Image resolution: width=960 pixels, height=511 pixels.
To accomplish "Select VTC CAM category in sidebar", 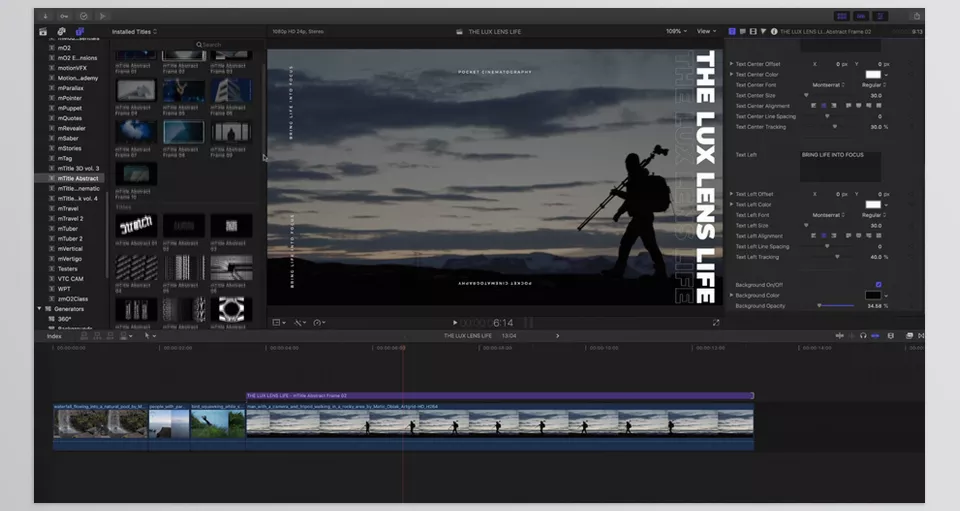I will [70, 278].
